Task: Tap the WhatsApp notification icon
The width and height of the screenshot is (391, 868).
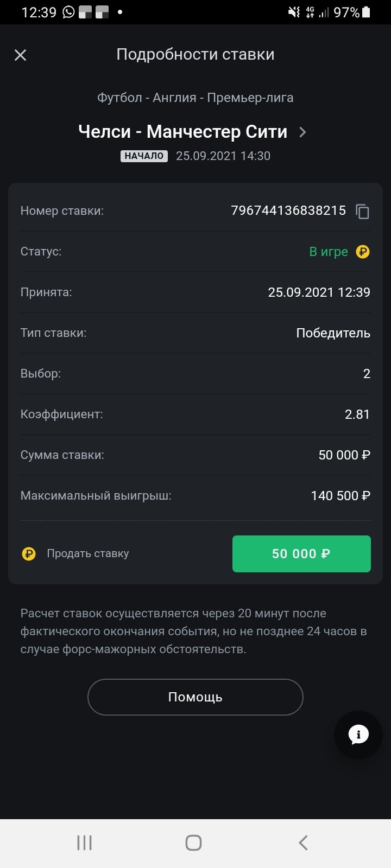Action: [68, 12]
